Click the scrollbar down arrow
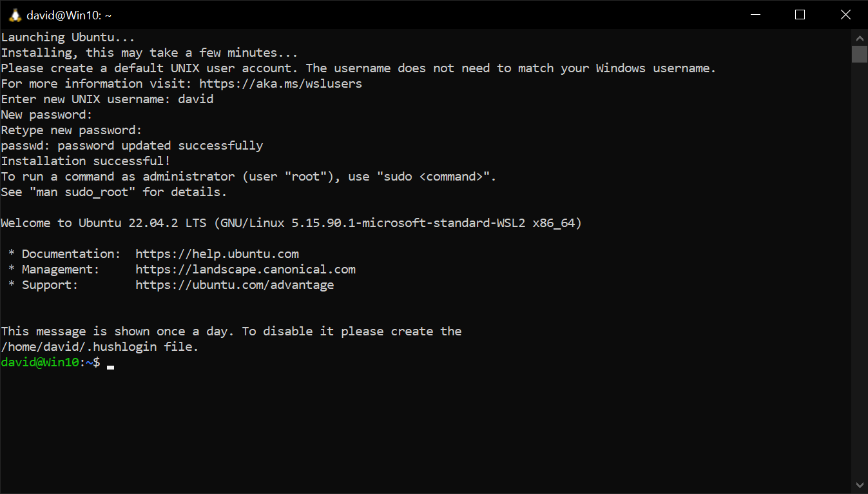This screenshot has height=494, width=868. pyautogui.click(x=860, y=484)
